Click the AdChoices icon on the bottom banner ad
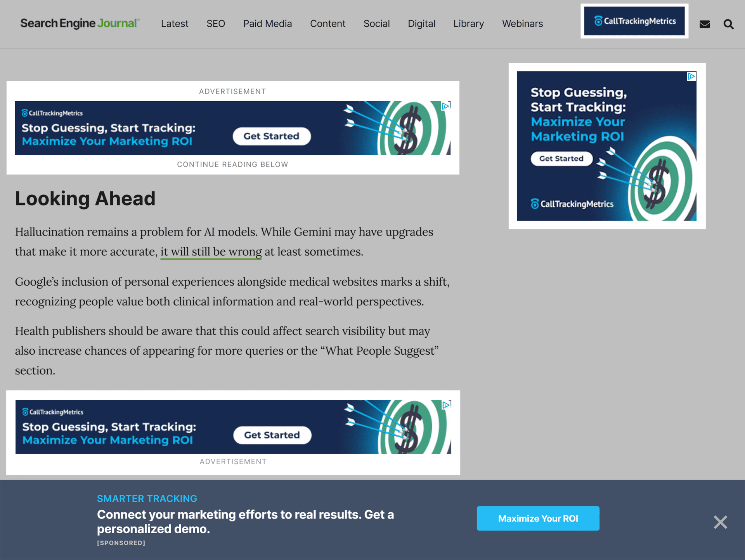The width and height of the screenshot is (745, 560). click(x=446, y=404)
